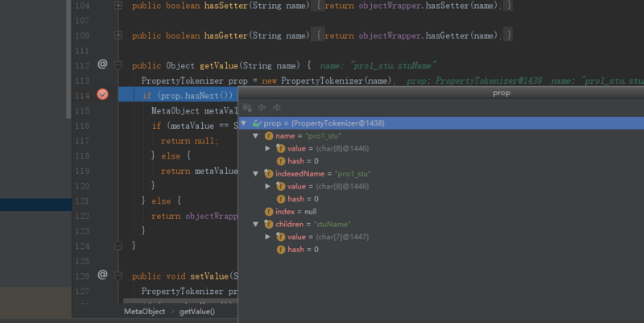644x323 pixels.
Task: Click field icon beside name row
Action: tap(269, 136)
